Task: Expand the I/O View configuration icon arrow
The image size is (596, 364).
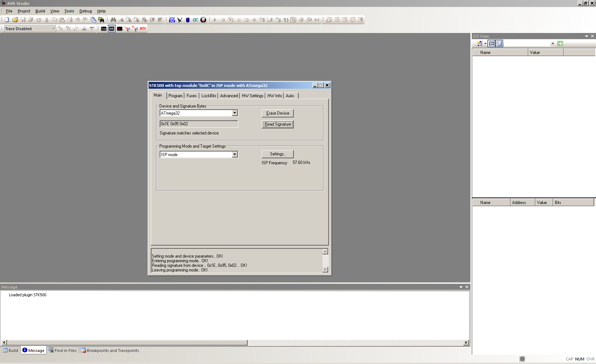Action: pyautogui.click(x=485, y=43)
